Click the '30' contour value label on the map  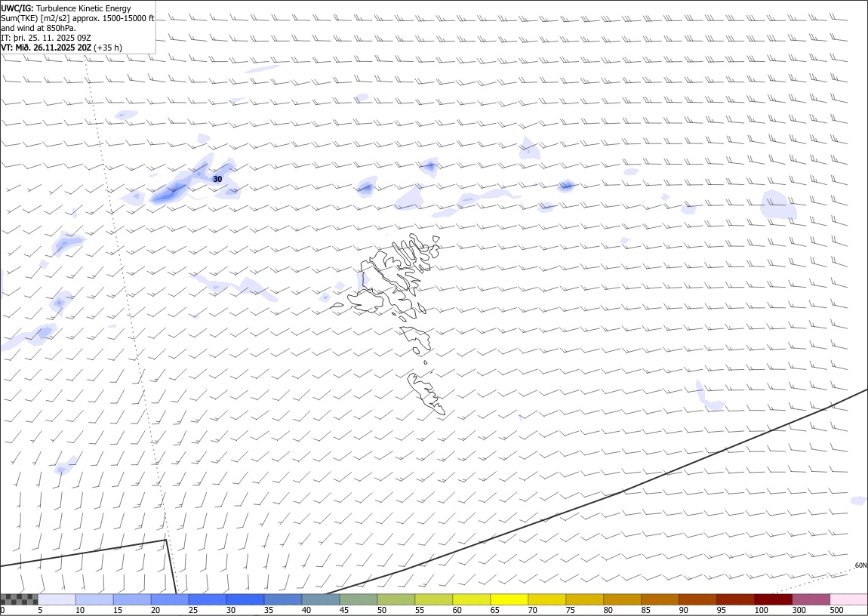pos(217,180)
